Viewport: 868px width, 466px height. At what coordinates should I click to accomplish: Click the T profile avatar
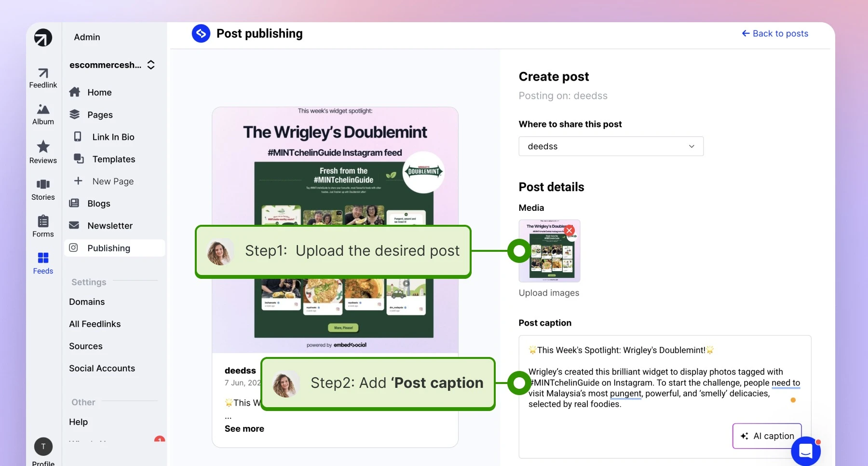[x=43, y=446]
